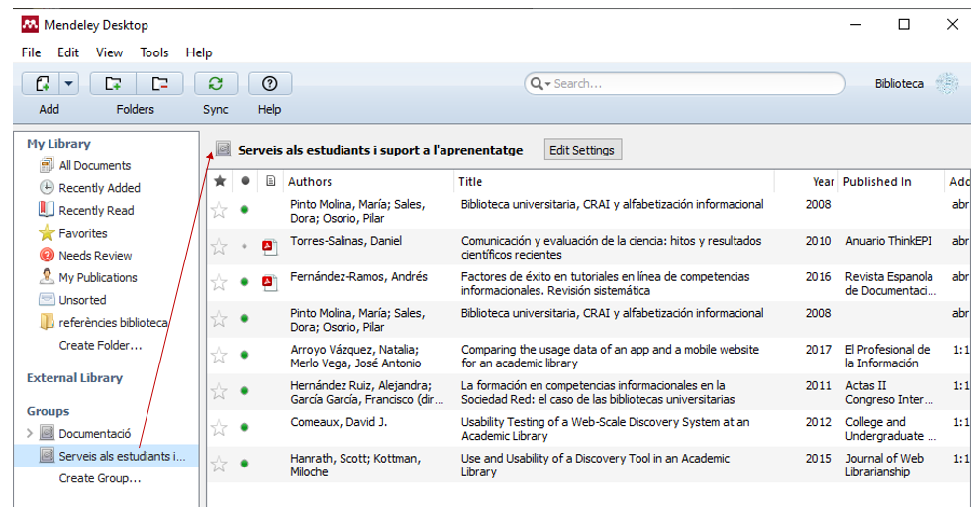Sort by the Authors column header
Image resolution: width=980 pixels, height=519 pixels.
click(x=310, y=182)
